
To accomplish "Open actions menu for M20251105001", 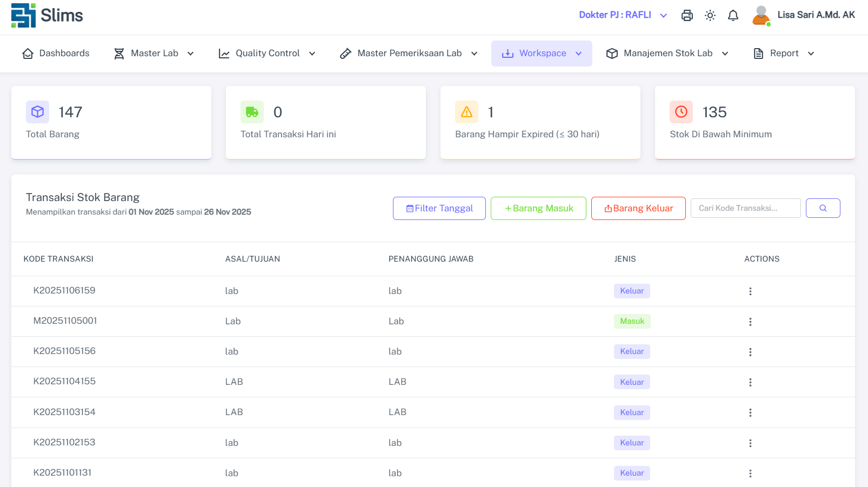I will tap(750, 322).
